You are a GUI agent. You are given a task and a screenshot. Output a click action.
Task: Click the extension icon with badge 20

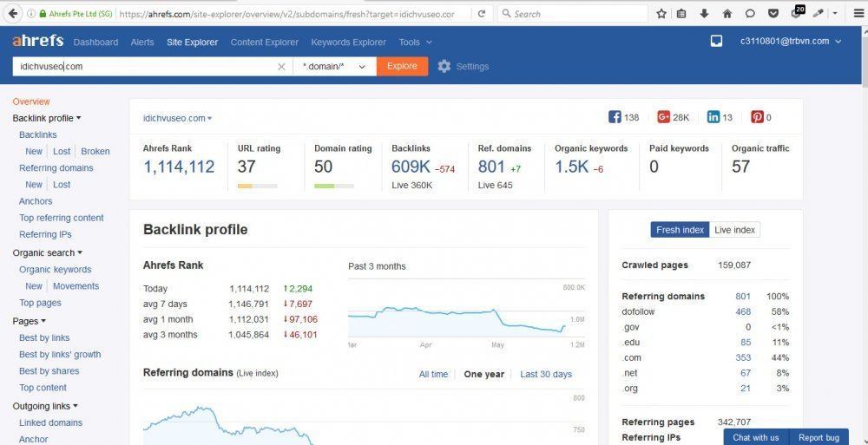(797, 12)
